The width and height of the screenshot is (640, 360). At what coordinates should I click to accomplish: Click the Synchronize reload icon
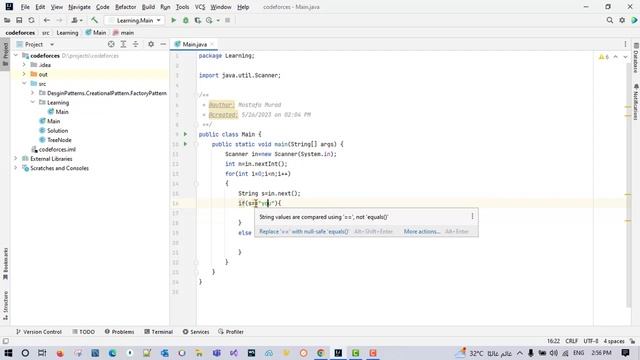pos(31,20)
